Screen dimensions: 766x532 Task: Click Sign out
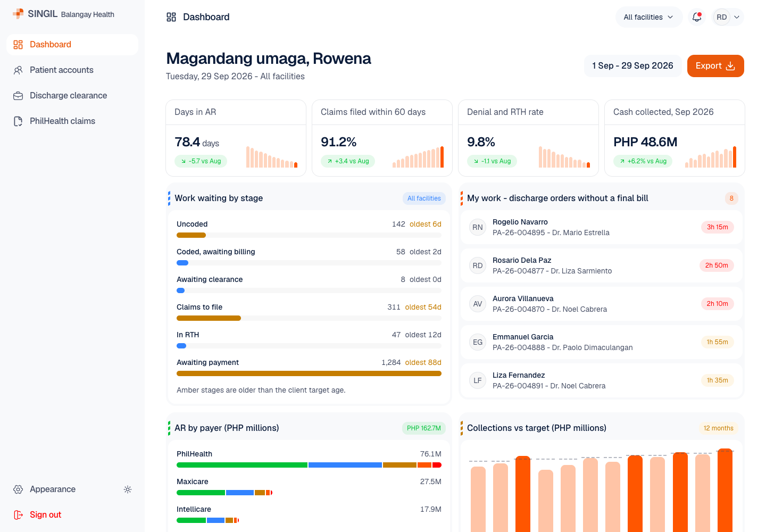coord(72,515)
